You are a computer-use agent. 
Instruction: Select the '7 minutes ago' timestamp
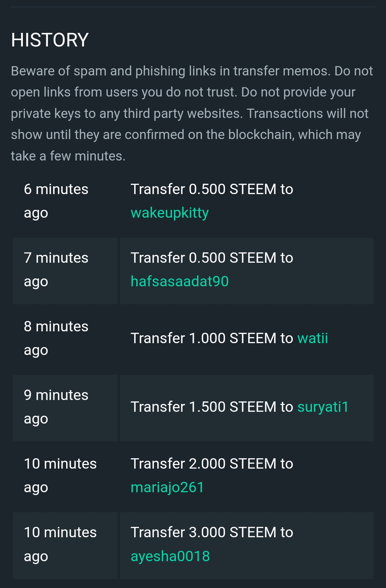56,270
